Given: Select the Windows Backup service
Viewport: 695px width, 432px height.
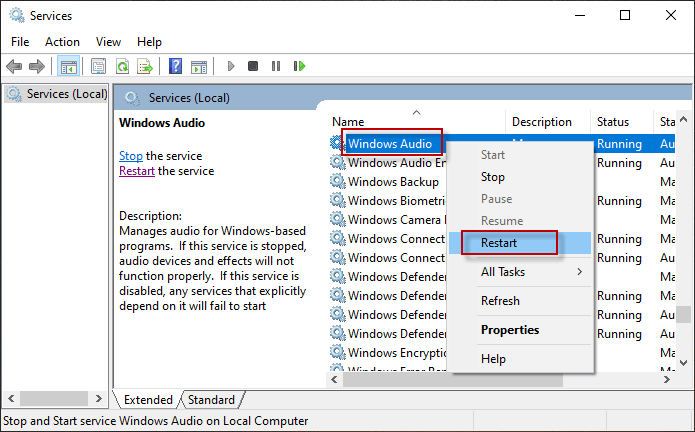Looking at the screenshot, I should [393, 182].
